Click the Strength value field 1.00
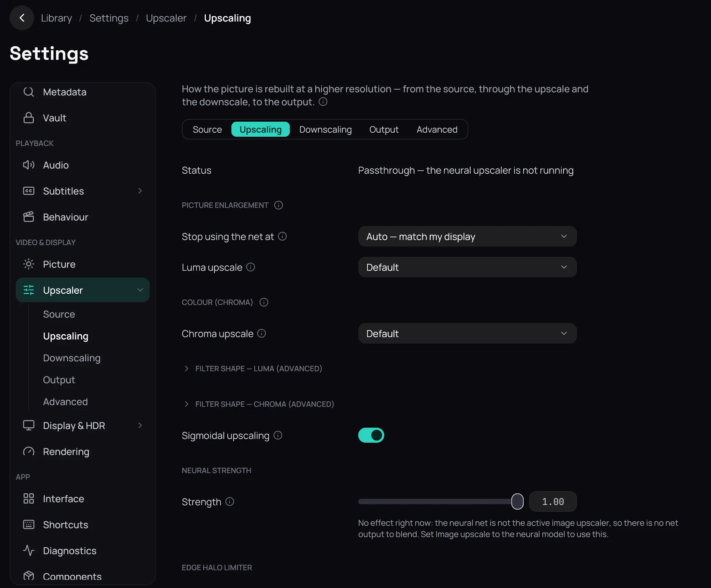Image resolution: width=711 pixels, height=588 pixels. point(553,502)
